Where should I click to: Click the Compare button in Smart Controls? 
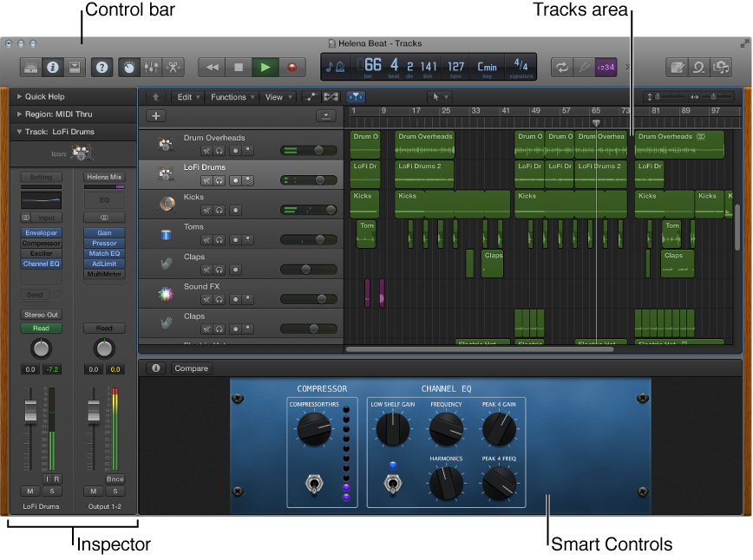(191, 368)
